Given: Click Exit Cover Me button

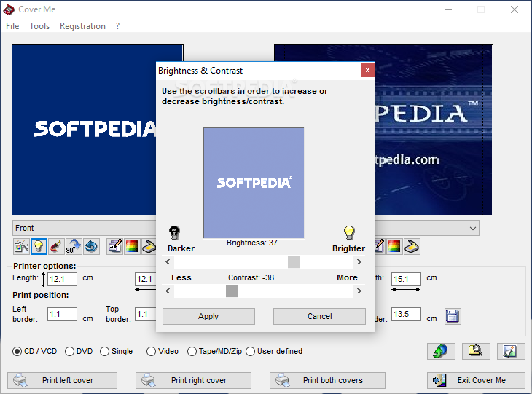Looking at the screenshot, I should click(x=476, y=380).
